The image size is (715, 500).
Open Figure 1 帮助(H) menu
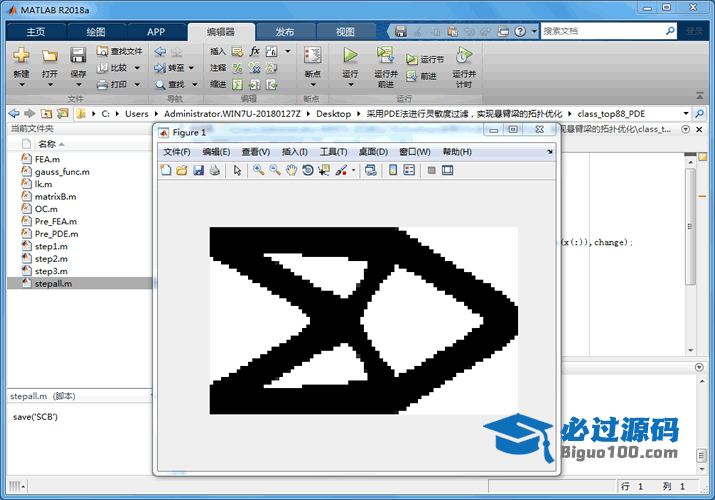(457, 152)
